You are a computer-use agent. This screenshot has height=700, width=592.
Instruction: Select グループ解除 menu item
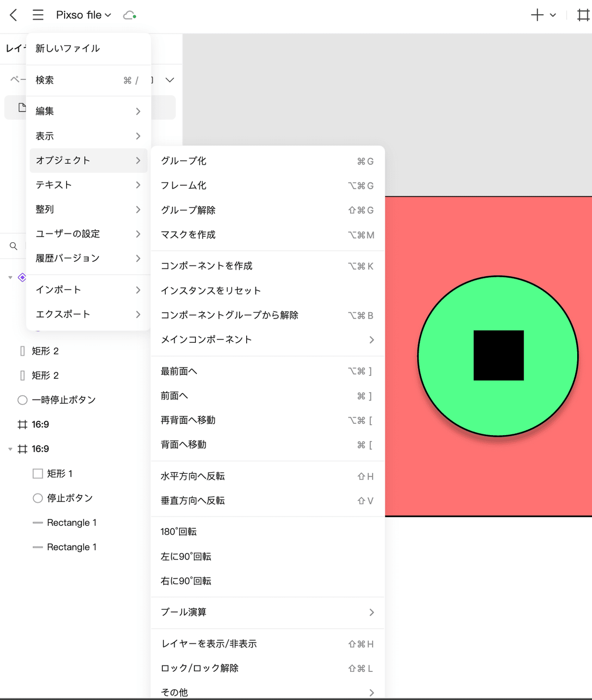pyautogui.click(x=267, y=210)
